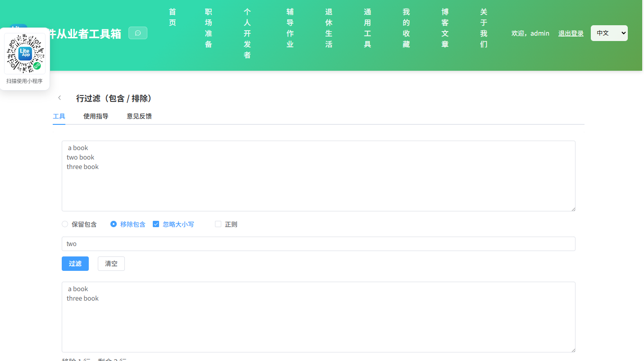Switch to the 工具 tab
The height and width of the screenshot is (361, 644).
(x=59, y=116)
